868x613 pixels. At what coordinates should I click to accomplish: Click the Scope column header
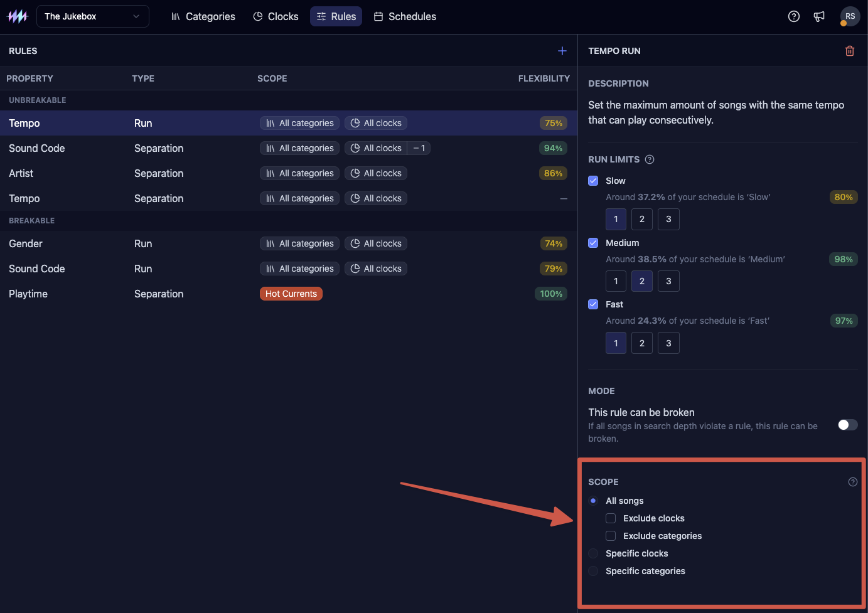pyautogui.click(x=272, y=78)
